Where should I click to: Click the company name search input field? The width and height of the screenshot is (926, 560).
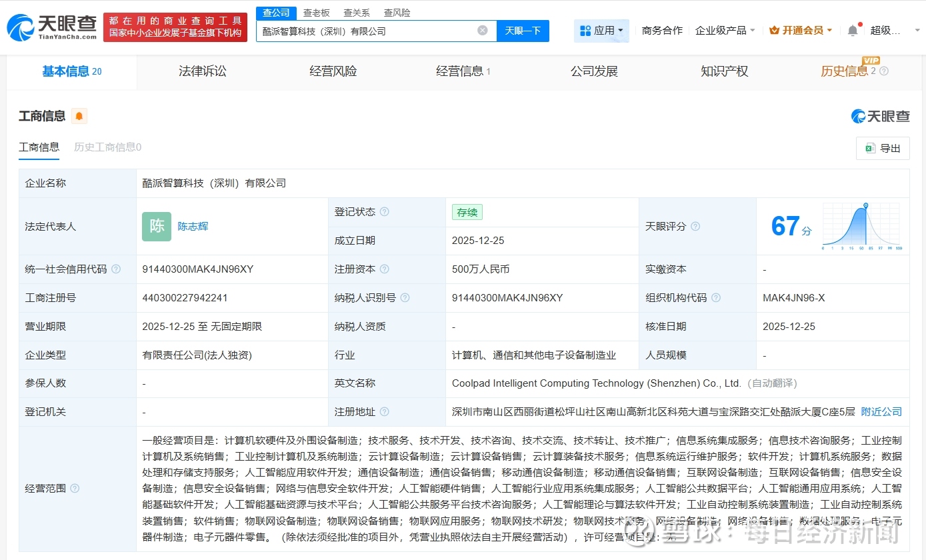point(367,31)
